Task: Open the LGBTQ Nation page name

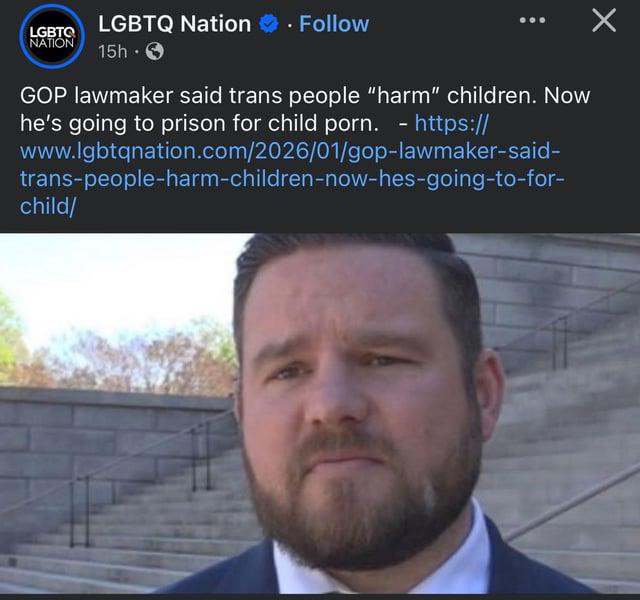Action: click(x=174, y=24)
